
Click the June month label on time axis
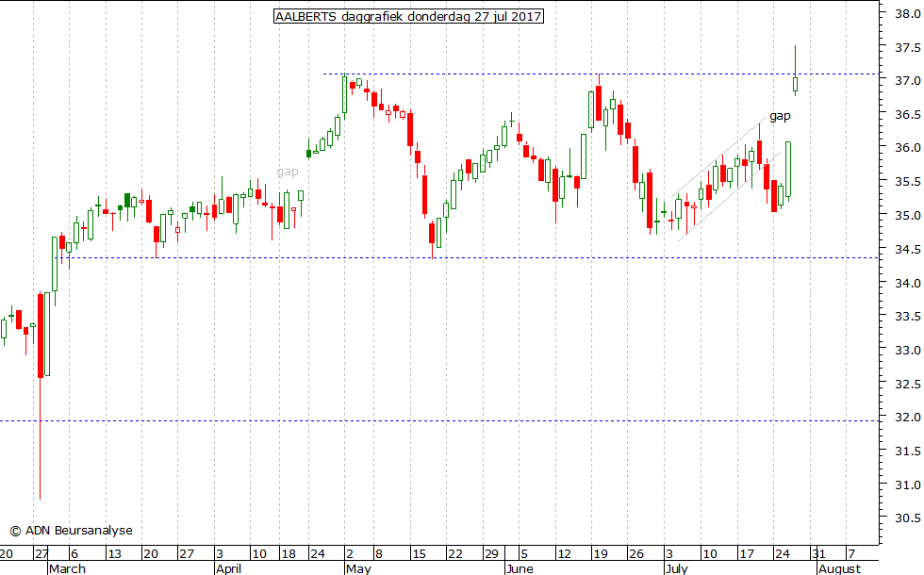coord(520,568)
